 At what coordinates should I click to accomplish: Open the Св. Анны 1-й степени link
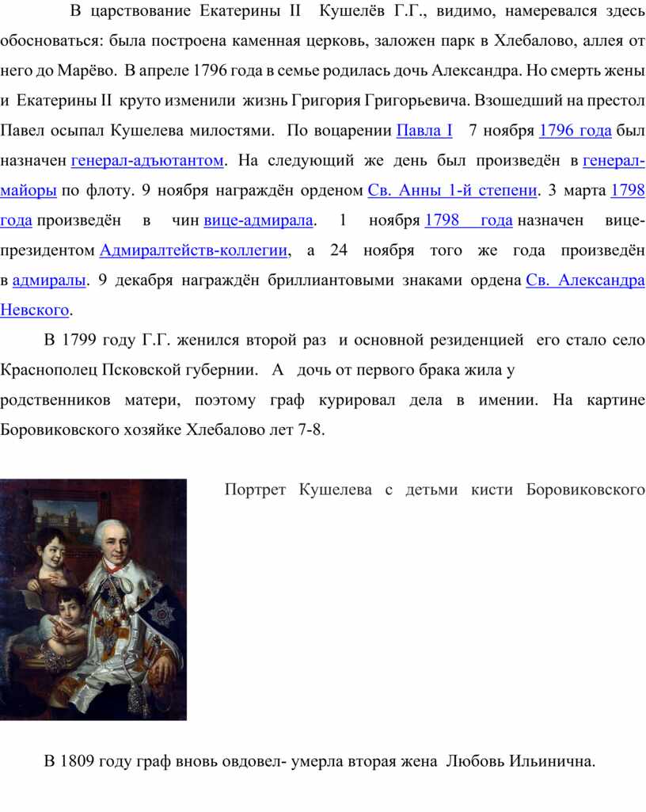pos(452,191)
